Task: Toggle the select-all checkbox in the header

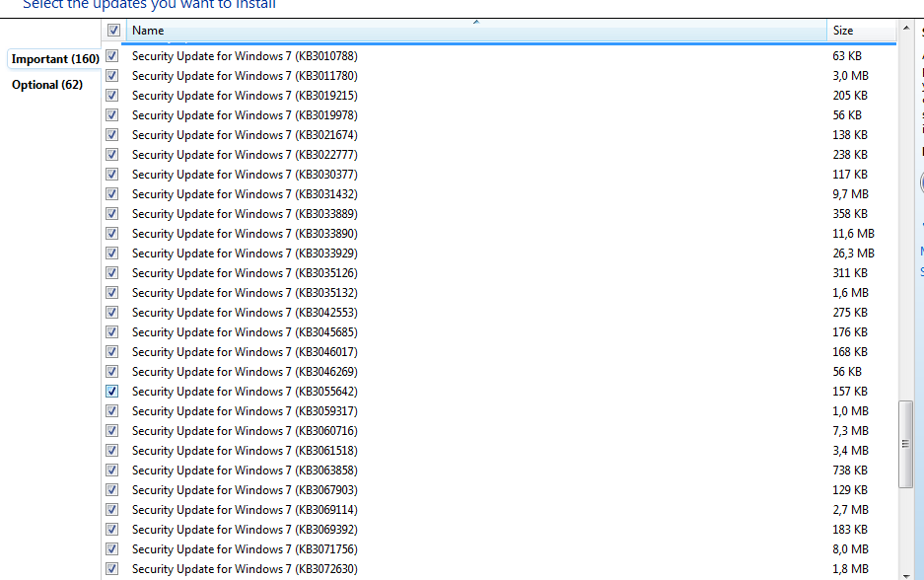Action: pyautogui.click(x=113, y=30)
